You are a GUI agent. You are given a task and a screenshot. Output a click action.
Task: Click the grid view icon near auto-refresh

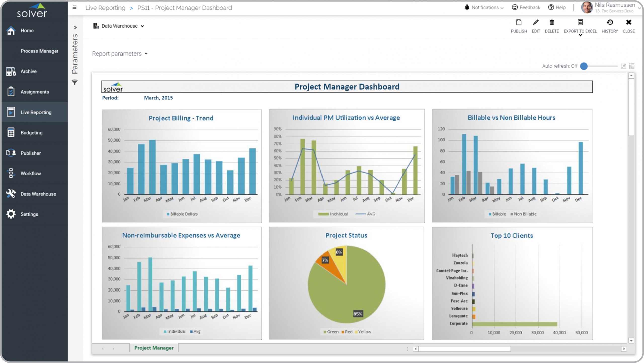[x=631, y=66]
